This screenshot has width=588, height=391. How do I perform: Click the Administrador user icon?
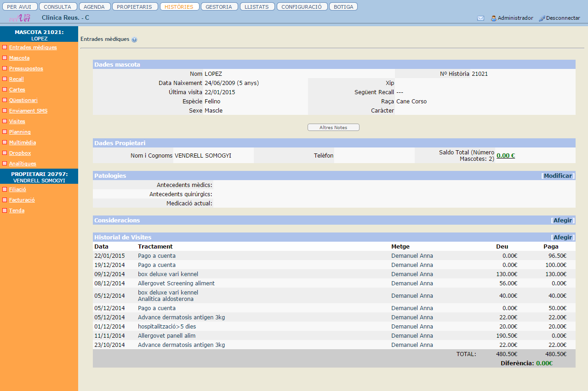point(494,18)
